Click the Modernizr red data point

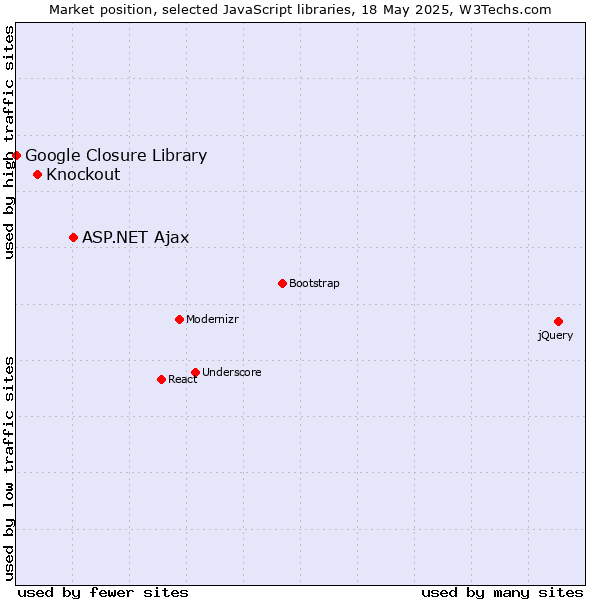[179, 320]
